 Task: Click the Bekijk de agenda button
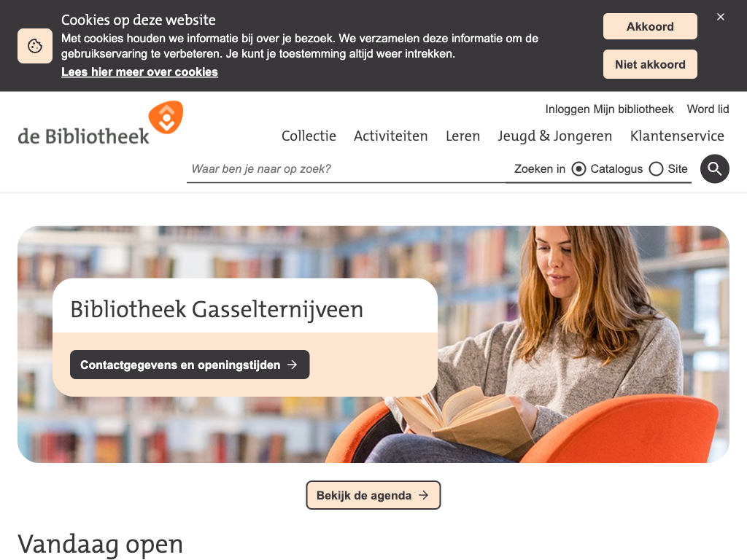(373, 495)
